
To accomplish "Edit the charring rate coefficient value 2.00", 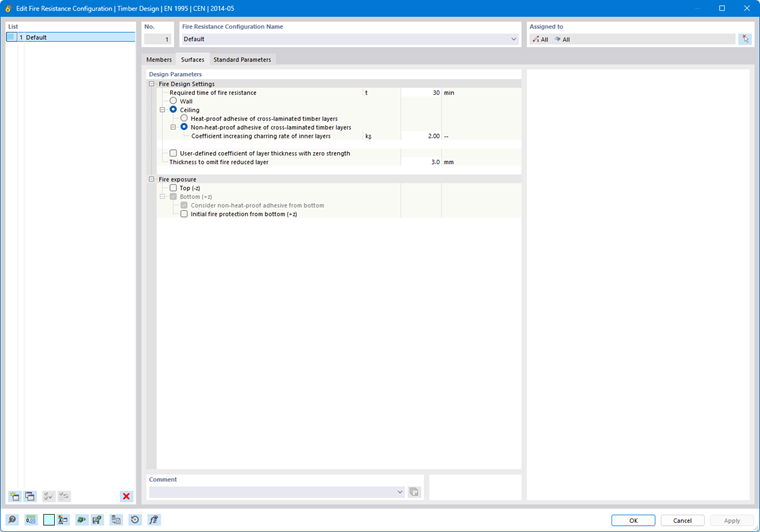I will 421,136.
